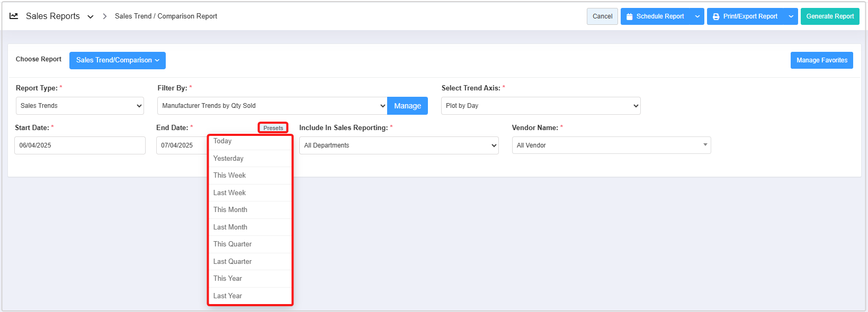Open the Report Type dropdown
This screenshot has width=868, height=312.
pos(80,106)
